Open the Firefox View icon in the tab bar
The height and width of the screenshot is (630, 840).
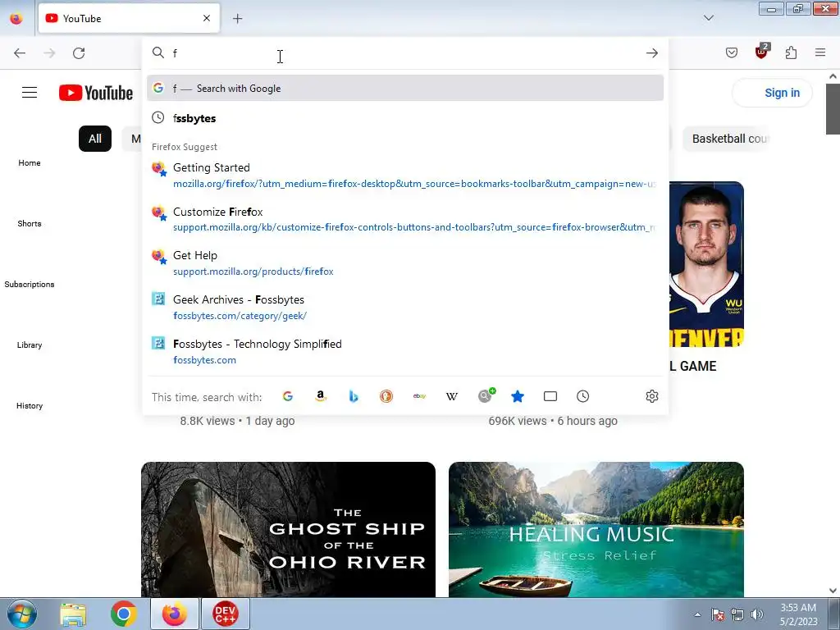(16, 19)
